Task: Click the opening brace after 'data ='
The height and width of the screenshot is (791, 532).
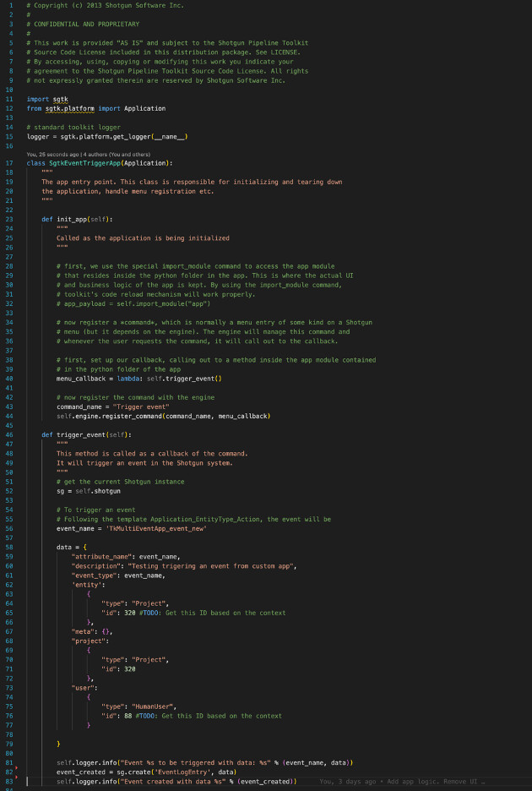Action: [x=85, y=548]
